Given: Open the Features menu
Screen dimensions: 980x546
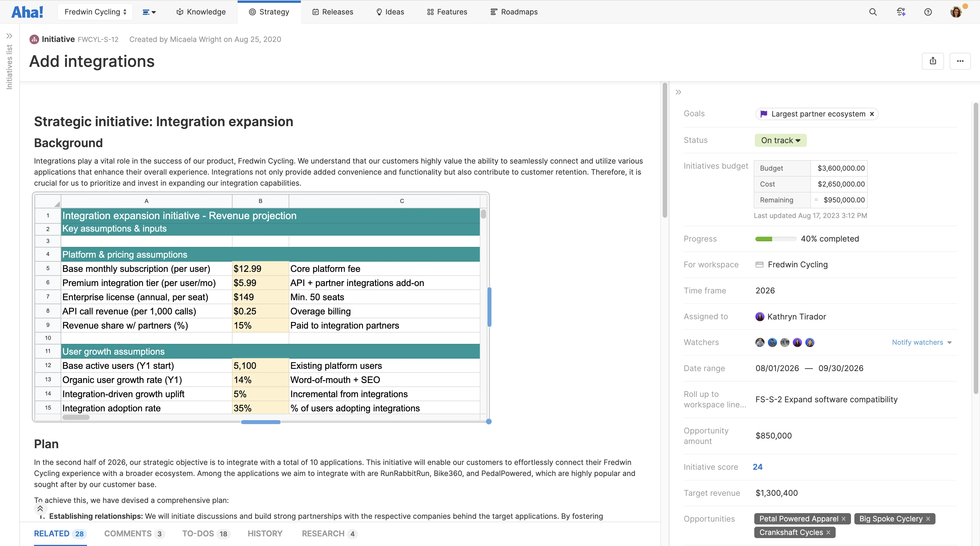Looking at the screenshot, I should click(x=447, y=12).
